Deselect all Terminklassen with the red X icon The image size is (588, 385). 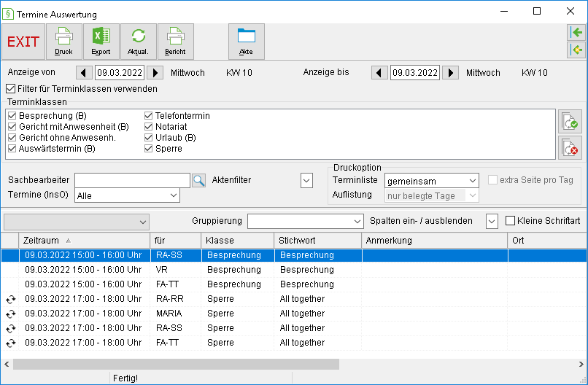(570, 148)
